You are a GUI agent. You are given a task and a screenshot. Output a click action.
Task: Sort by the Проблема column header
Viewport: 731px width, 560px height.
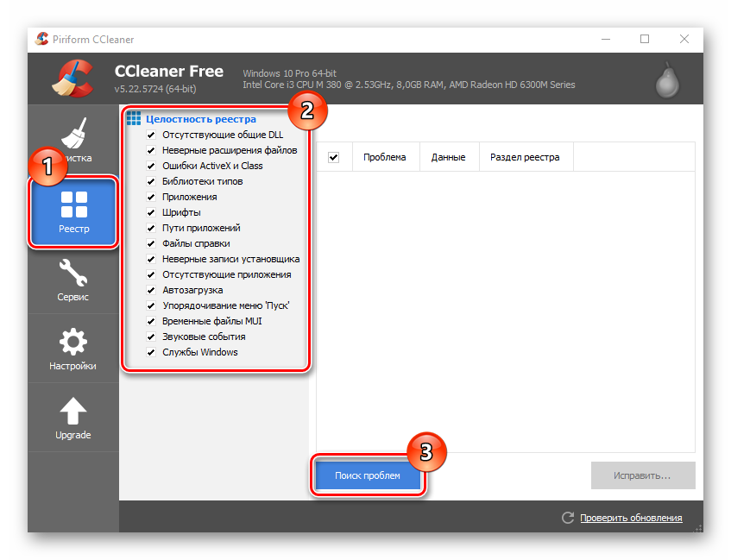[x=386, y=157]
